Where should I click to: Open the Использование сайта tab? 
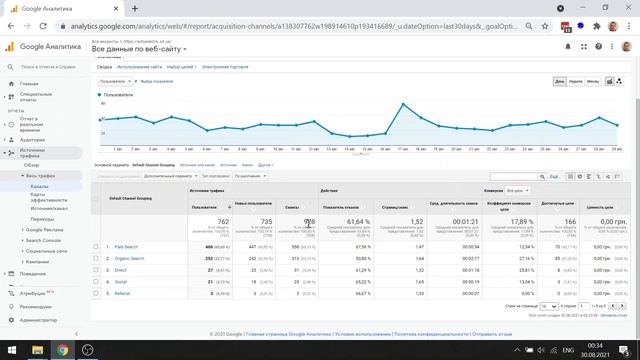[139, 67]
